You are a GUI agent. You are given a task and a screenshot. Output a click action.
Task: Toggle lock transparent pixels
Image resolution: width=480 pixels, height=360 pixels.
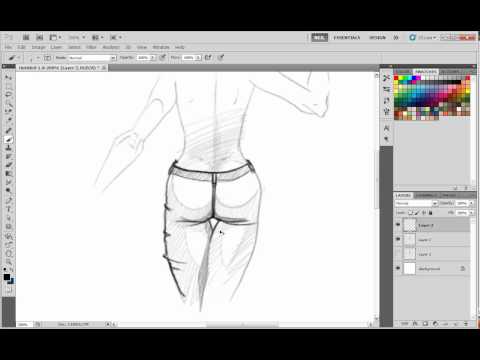411,213
